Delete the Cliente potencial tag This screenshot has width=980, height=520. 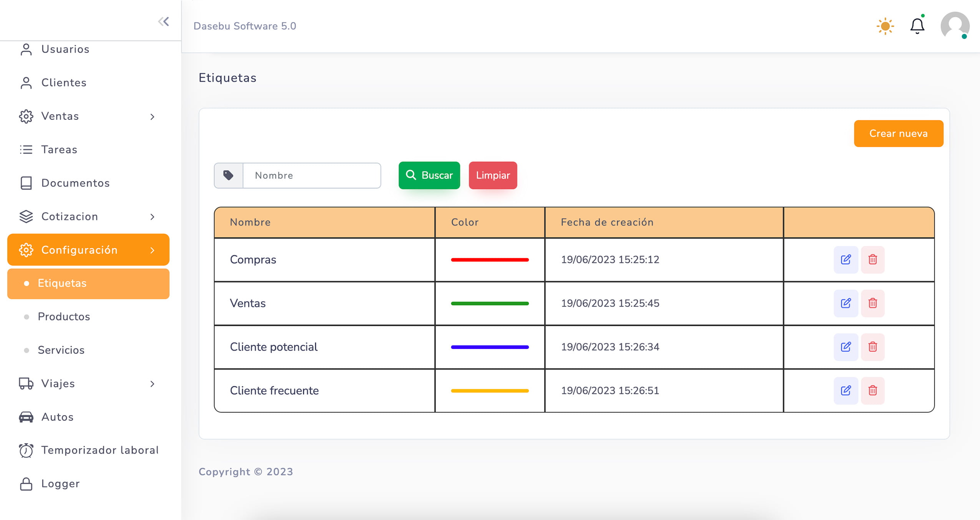(x=872, y=347)
